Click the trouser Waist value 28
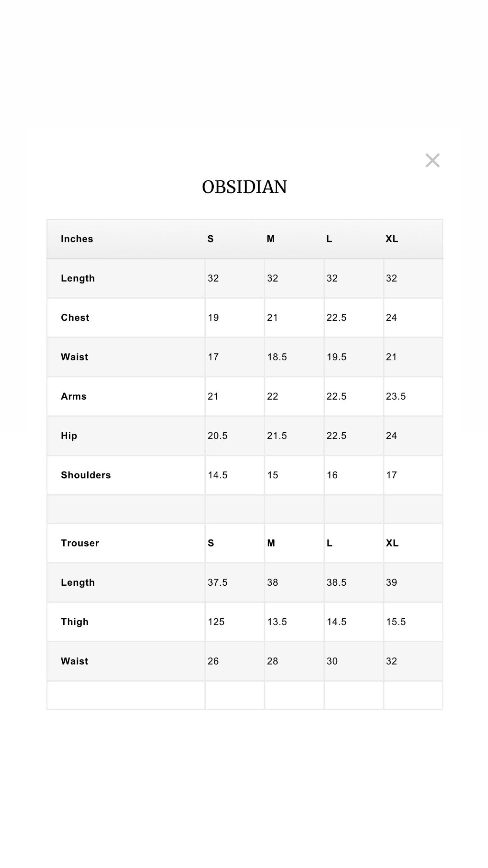488x868 pixels. 272,661
